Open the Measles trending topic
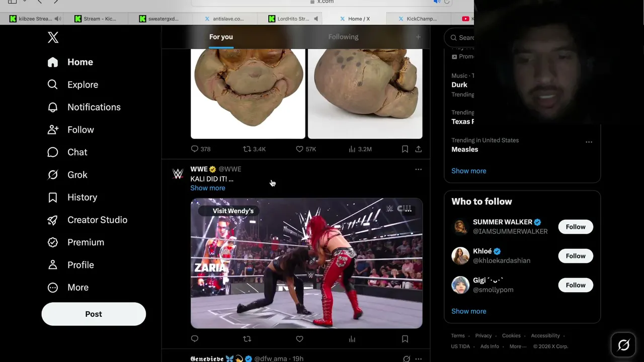Image resolution: width=644 pixels, height=362 pixels. 465,149
